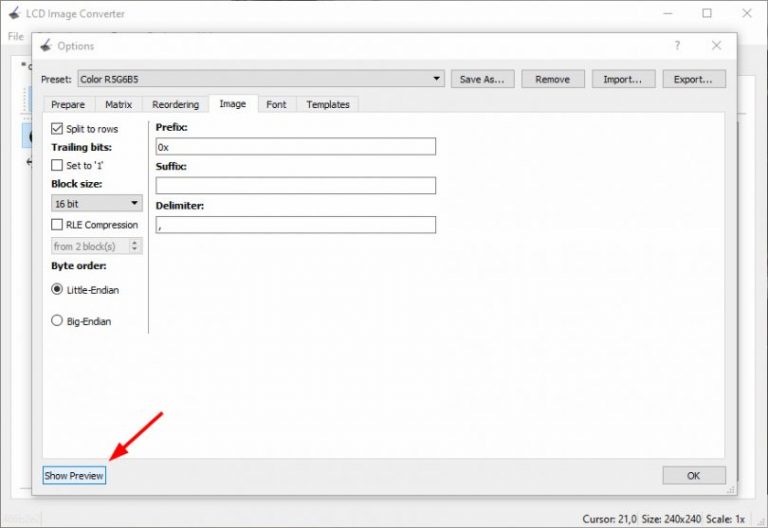
Task: Close the Options dialog with X
Action: click(716, 46)
